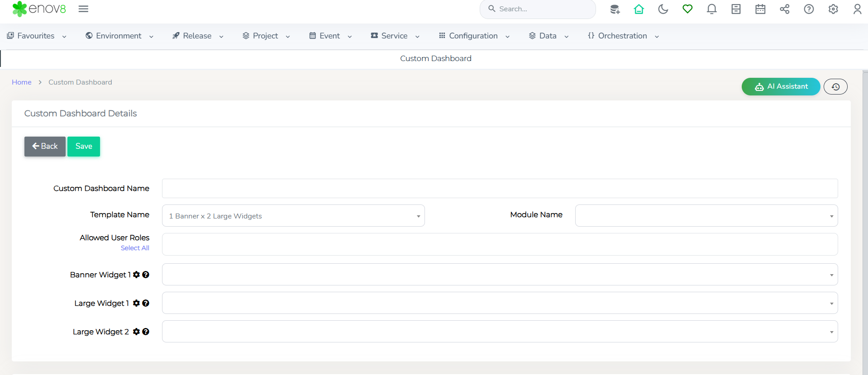The image size is (868, 375).
Task: Toggle dark mode moon icon
Action: pyautogui.click(x=663, y=9)
